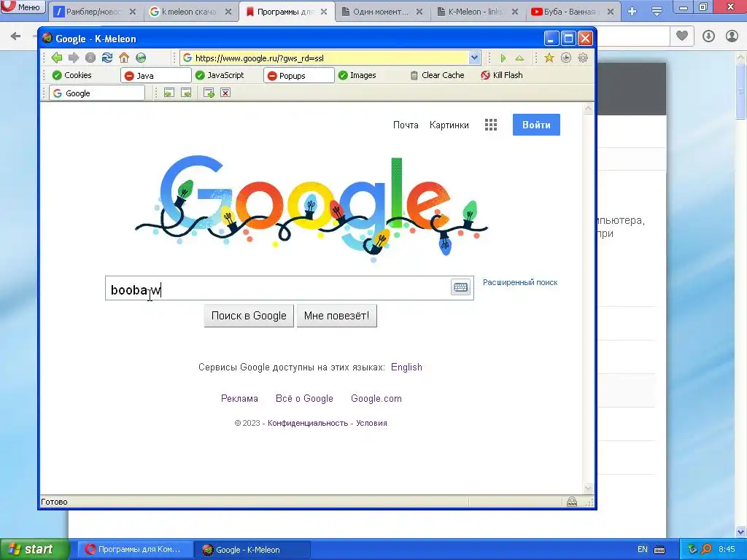Click the Forward arrow in K-Meleon toolbar
The height and width of the screenshot is (560, 747).
pos(74,58)
